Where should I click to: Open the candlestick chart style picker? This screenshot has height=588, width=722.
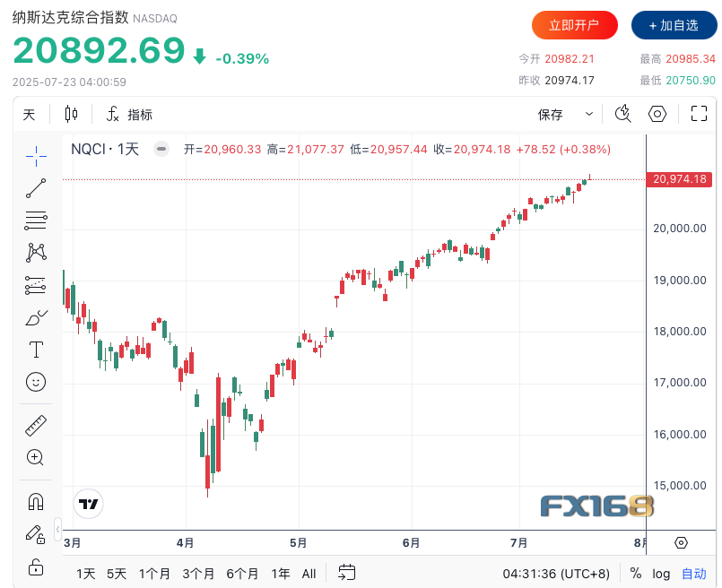pos(72,114)
